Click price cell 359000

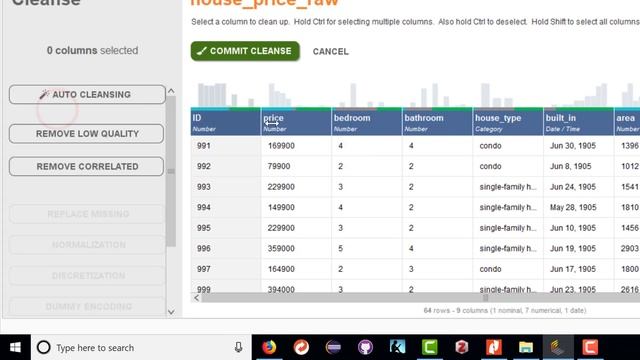[x=296, y=249]
